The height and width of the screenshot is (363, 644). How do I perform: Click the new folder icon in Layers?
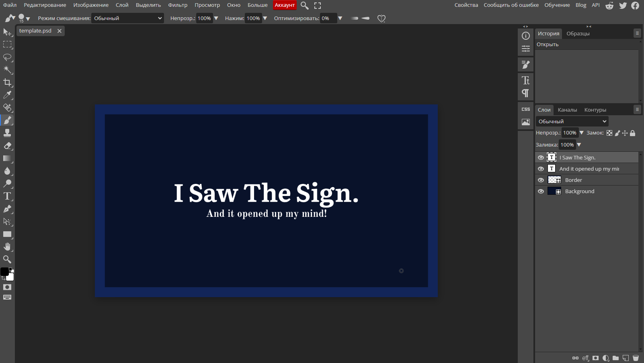(615, 358)
